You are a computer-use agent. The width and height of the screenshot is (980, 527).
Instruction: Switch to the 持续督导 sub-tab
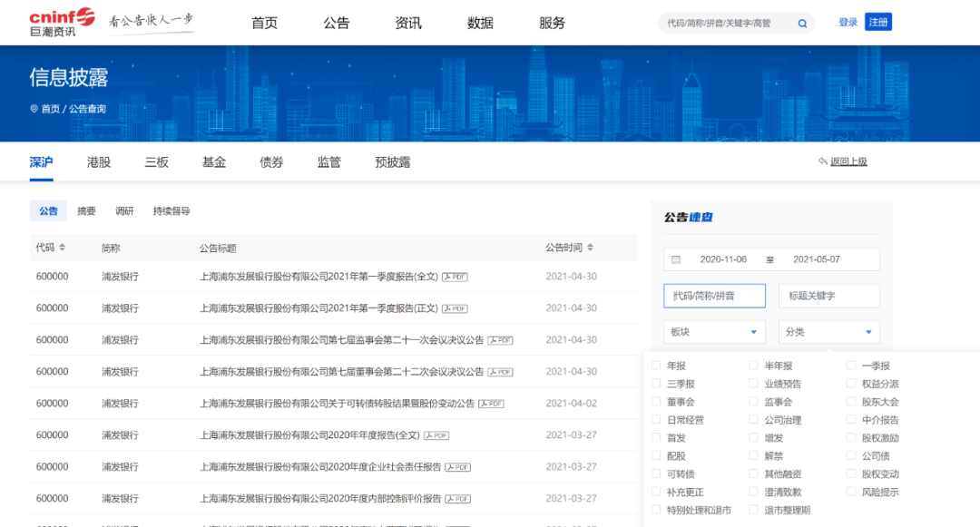point(171,211)
